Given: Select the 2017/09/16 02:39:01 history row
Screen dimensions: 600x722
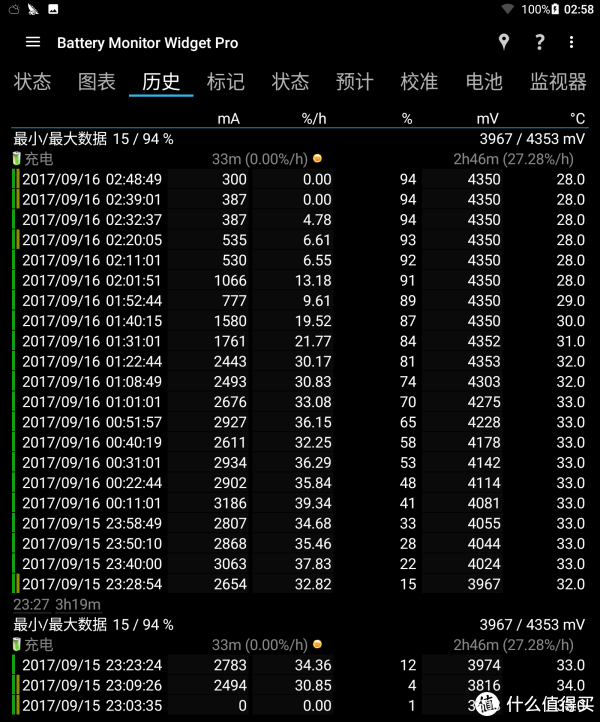Looking at the screenshot, I should point(299,199).
